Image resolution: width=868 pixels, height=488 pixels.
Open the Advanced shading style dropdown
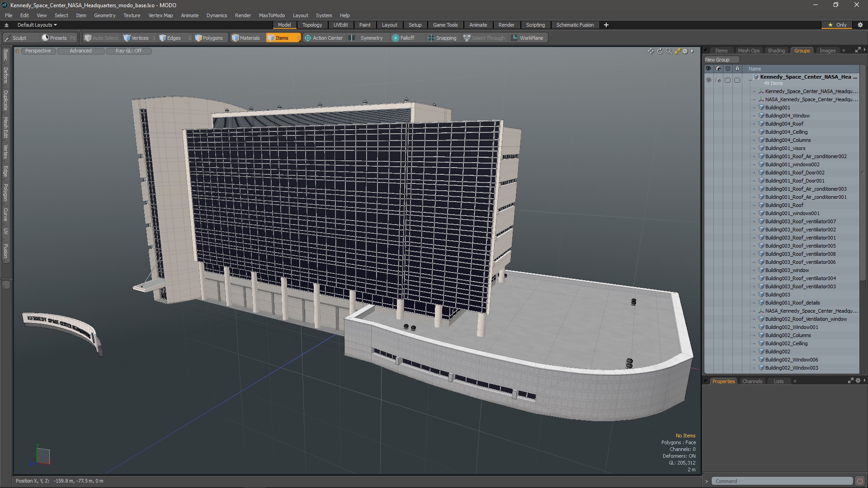tap(80, 51)
